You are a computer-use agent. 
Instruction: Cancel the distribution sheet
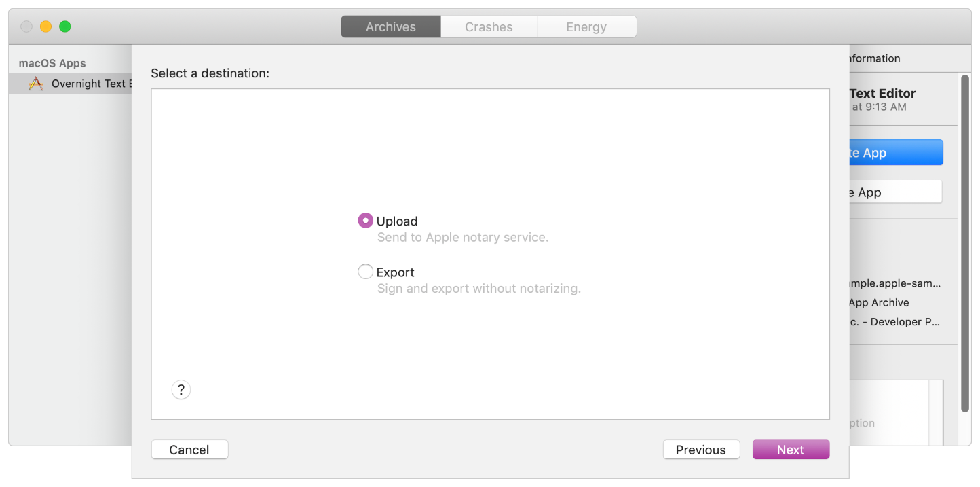pyautogui.click(x=189, y=449)
